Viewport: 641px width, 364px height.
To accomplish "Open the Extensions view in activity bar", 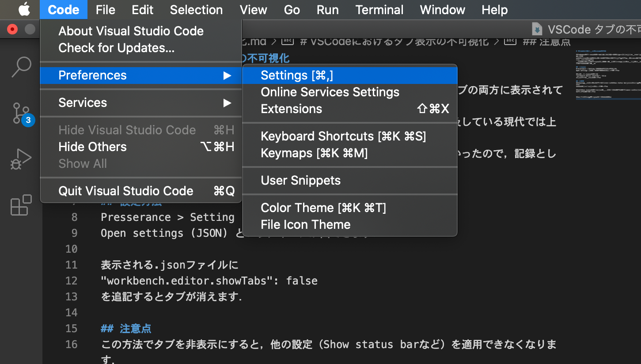I will point(21,205).
